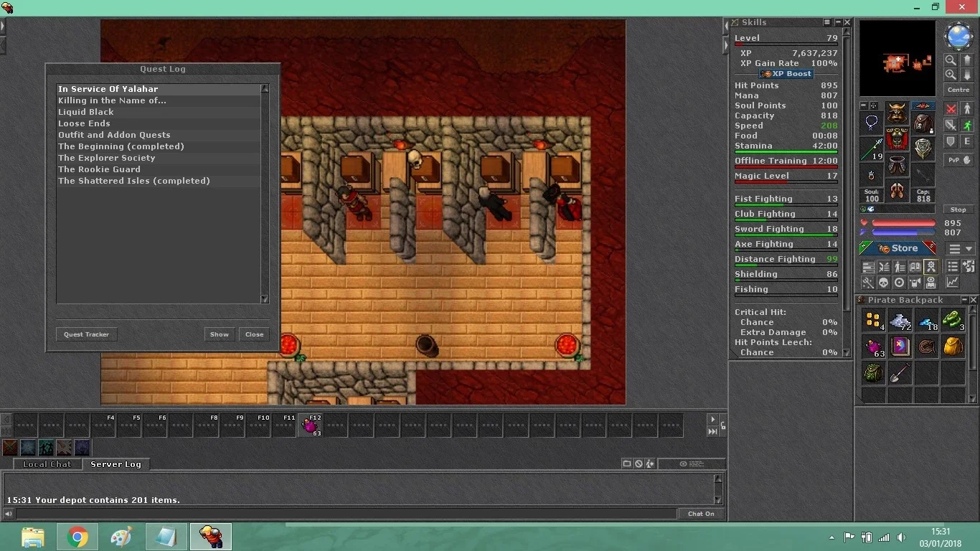Open the Store button
Viewport: 980px width, 551px height.
click(x=898, y=248)
